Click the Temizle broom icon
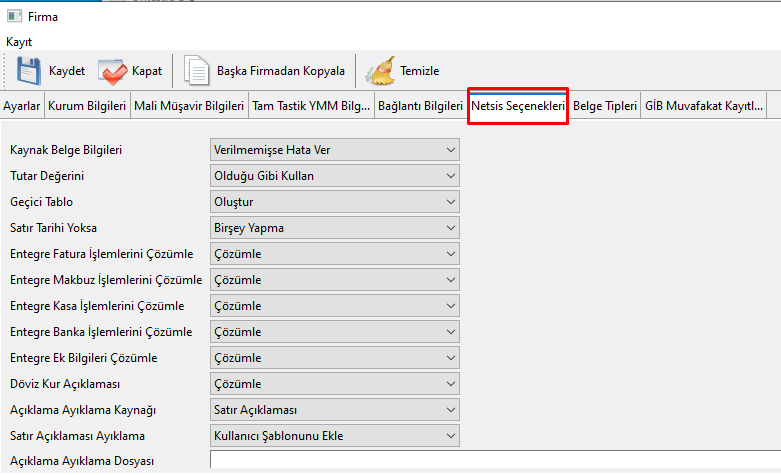Screen dimensions: 781x475 click(380, 71)
